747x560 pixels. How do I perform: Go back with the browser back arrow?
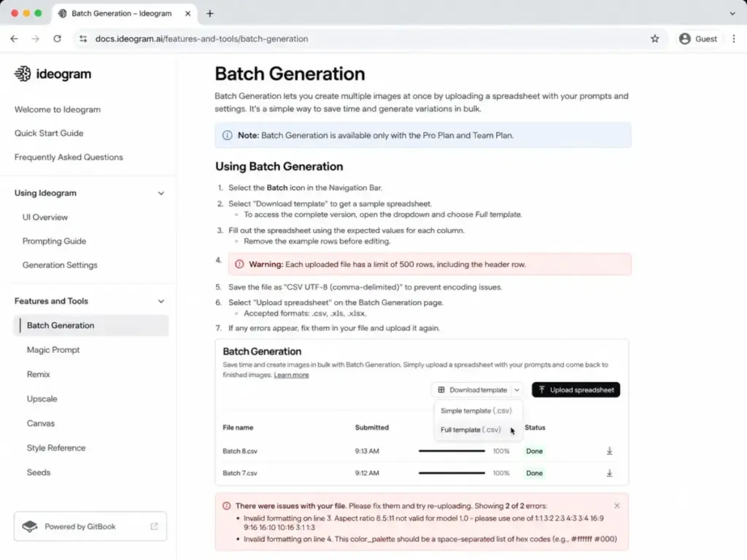[x=15, y=39]
